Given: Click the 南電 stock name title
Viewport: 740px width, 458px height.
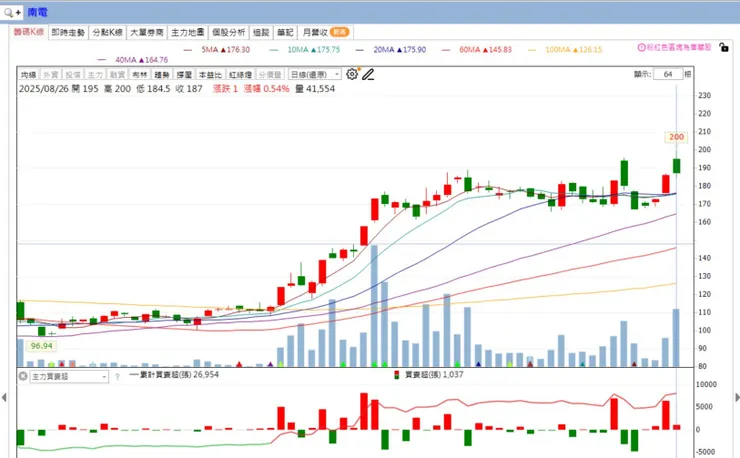Looking at the screenshot, I should [x=37, y=12].
